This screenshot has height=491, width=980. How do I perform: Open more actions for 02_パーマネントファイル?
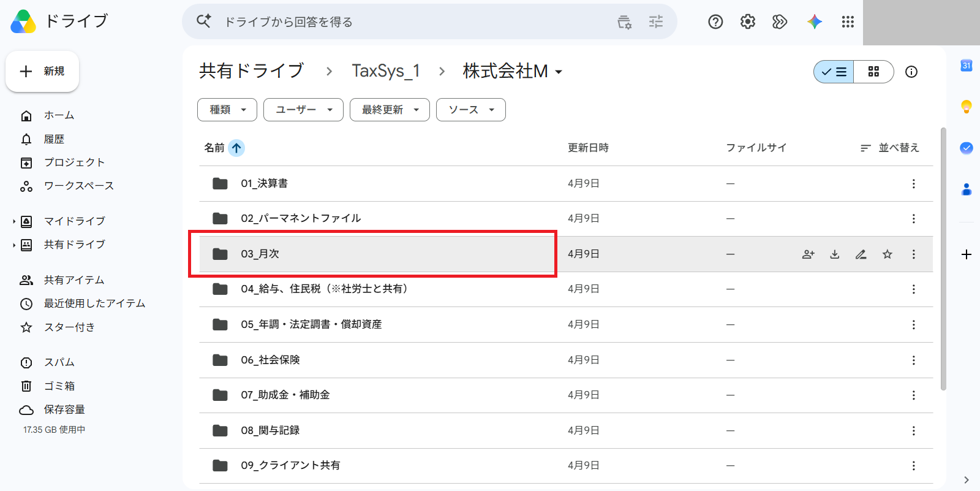click(x=914, y=219)
